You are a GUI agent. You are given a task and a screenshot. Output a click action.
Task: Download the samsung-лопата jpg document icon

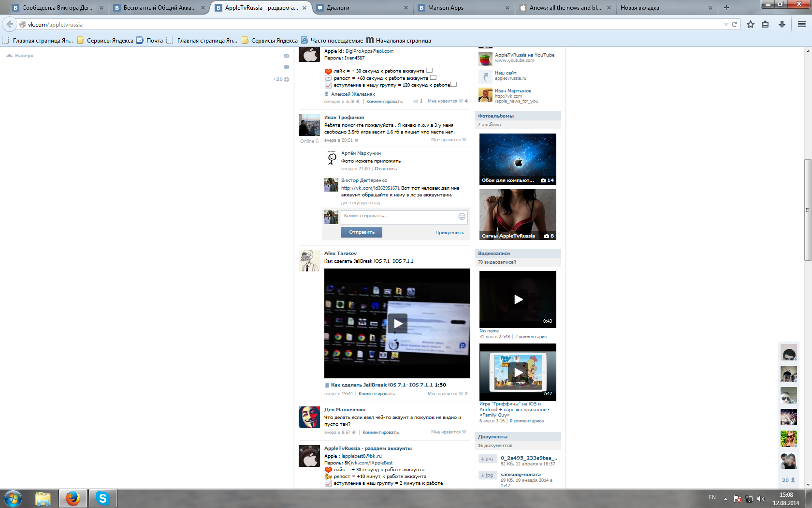point(487,475)
